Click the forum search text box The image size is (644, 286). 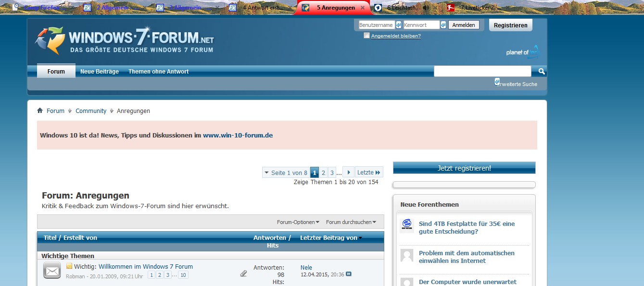tap(482, 72)
